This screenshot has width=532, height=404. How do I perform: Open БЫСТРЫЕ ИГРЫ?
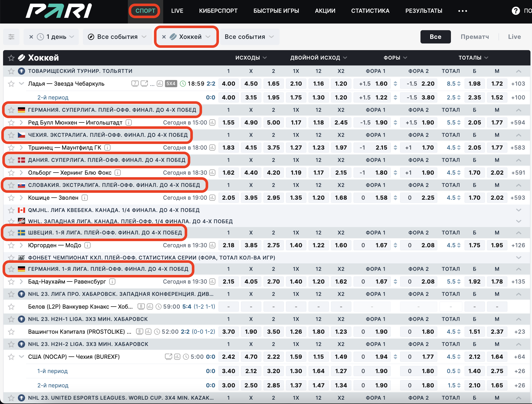(x=276, y=11)
